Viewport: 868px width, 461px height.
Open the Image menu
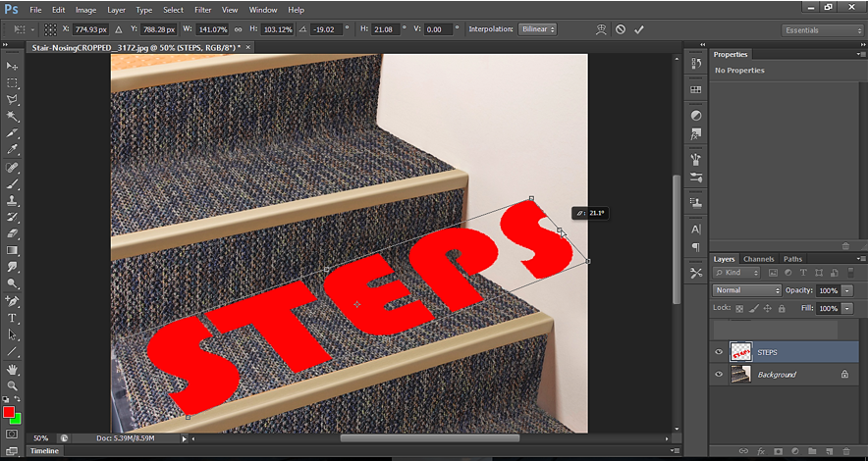point(85,10)
